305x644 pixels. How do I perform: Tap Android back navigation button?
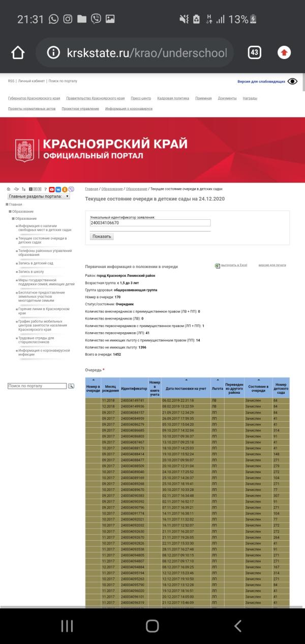(x=237, y=626)
